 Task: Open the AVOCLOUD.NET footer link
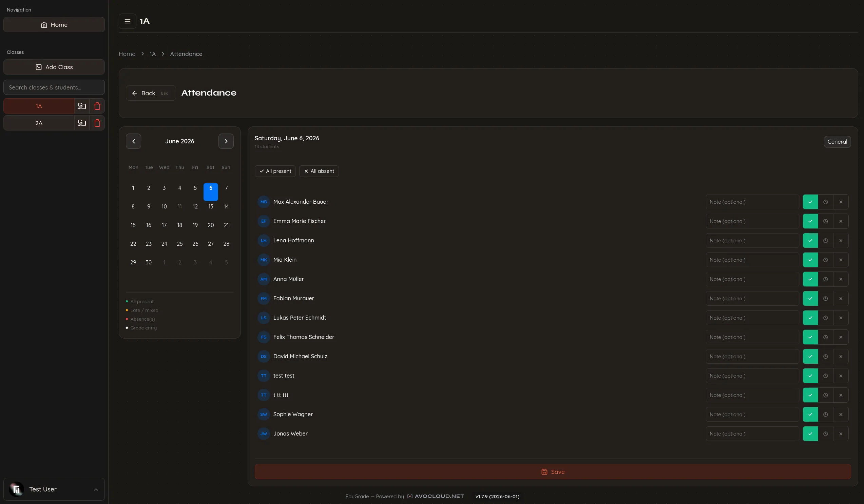point(436,497)
